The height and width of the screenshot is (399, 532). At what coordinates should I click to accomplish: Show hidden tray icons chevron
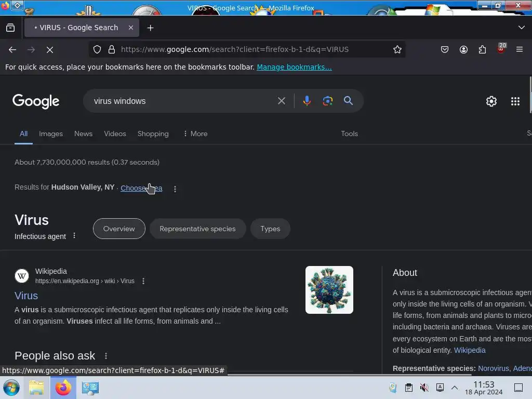[455, 388]
